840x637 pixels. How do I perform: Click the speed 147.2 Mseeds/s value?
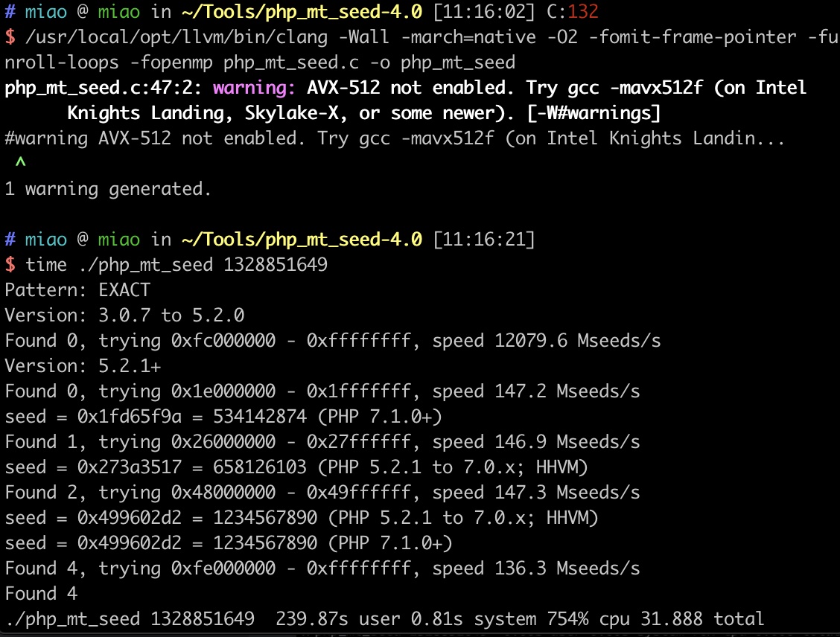567,391
